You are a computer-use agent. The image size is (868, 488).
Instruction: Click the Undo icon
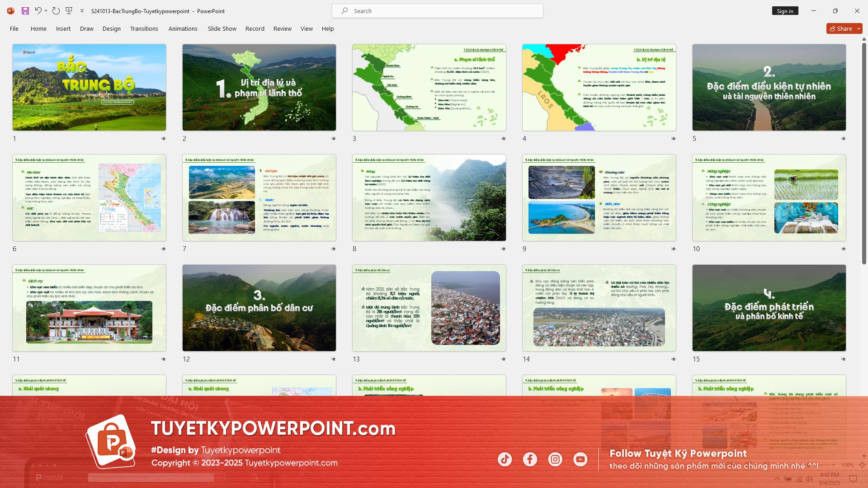pyautogui.click(x=38, y=10)
